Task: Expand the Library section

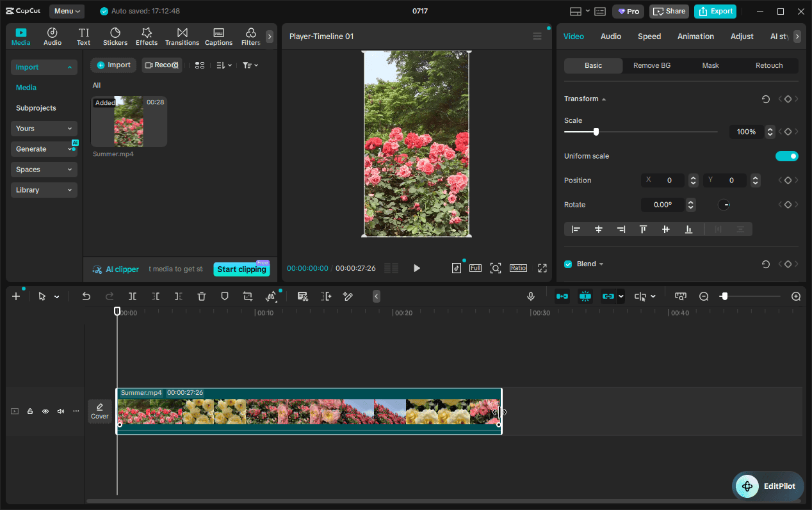Action: click(44, 190)
